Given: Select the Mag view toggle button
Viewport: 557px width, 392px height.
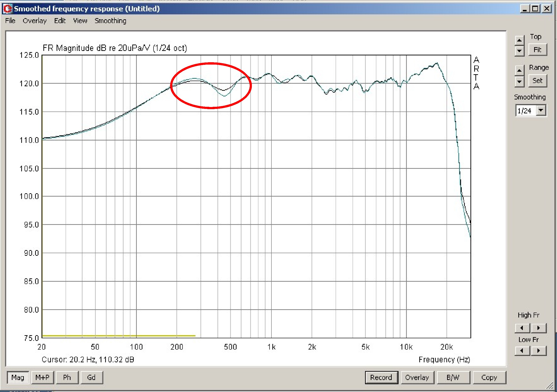Looking at the screenshot, I should [18, 377].
